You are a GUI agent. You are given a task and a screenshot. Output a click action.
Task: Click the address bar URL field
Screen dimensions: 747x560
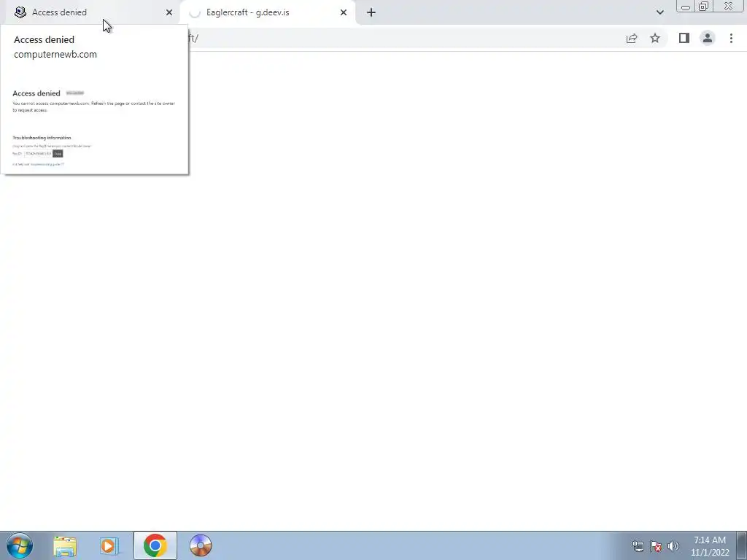pos(405,38)
